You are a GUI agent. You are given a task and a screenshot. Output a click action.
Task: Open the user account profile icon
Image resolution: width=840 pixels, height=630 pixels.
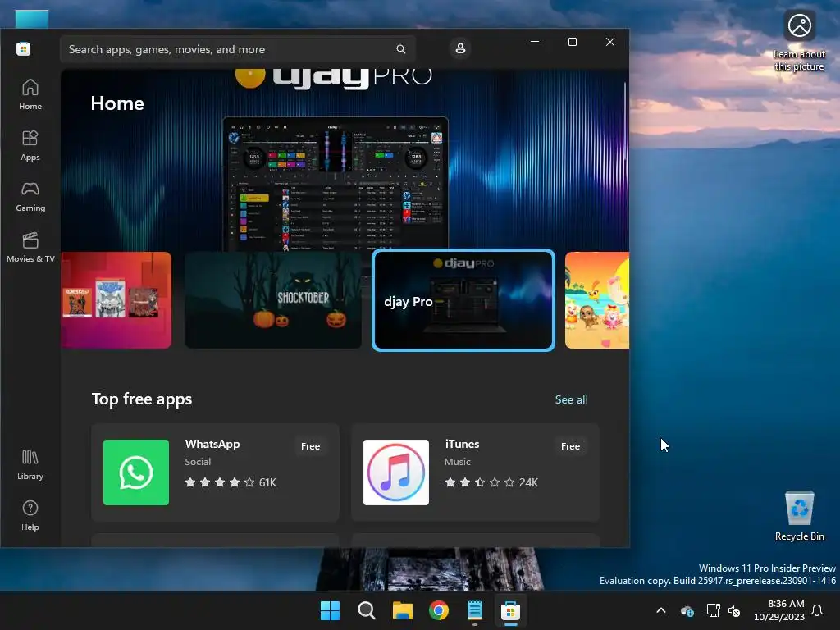[460, 48]
